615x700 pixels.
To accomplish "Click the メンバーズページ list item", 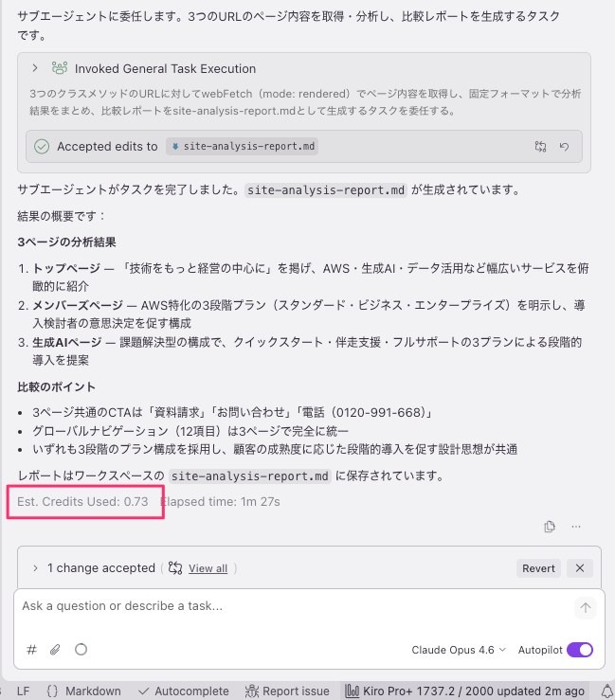I will (309, 314).
